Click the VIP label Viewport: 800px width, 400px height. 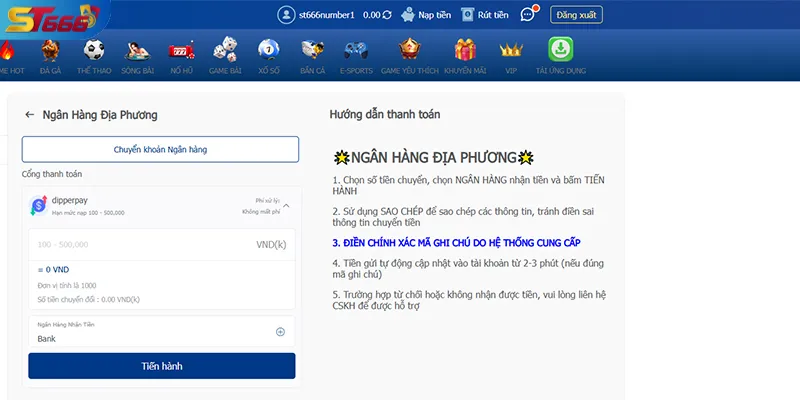coord(511,71)
